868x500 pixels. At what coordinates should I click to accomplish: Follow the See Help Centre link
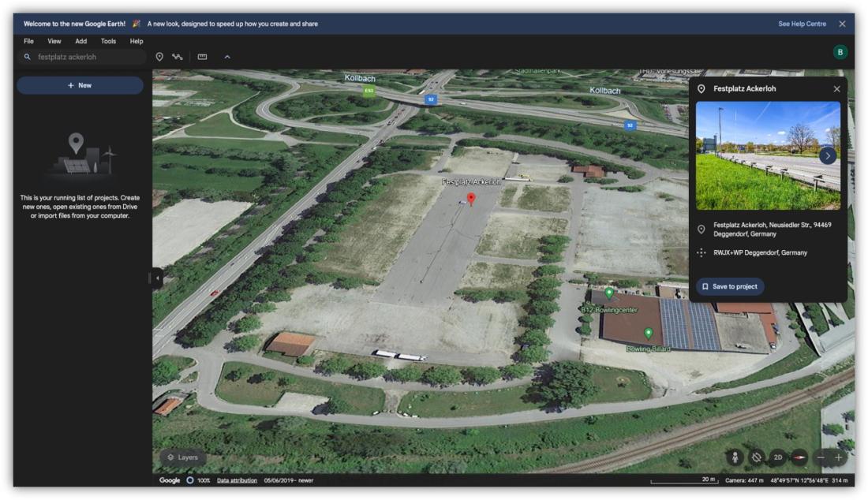point(802,24)
